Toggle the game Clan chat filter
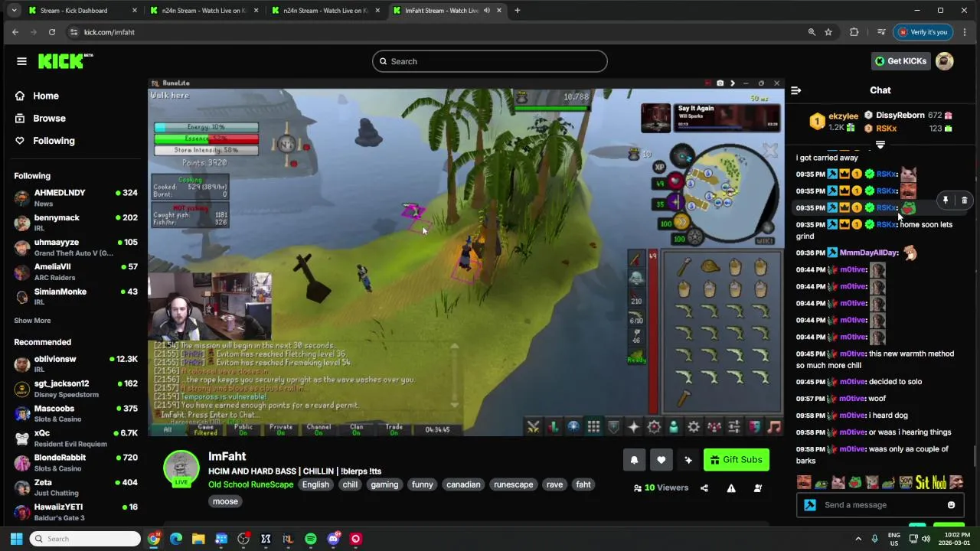 coord(356,429)
